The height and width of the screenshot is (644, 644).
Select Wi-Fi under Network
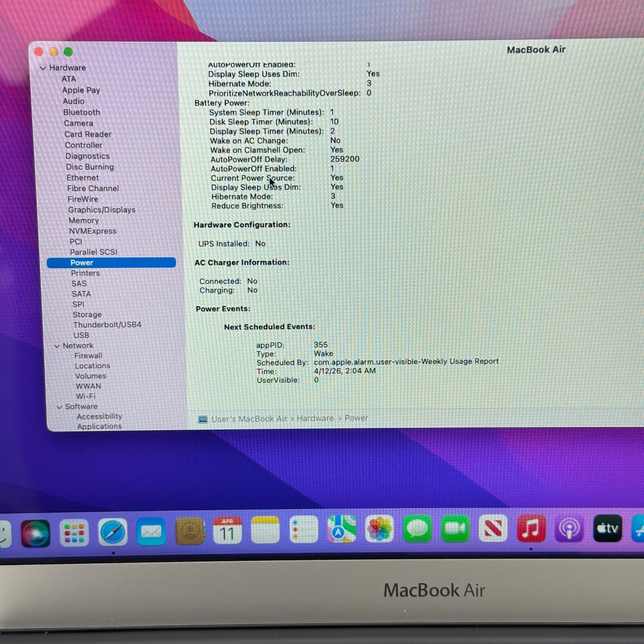(86, 396)
